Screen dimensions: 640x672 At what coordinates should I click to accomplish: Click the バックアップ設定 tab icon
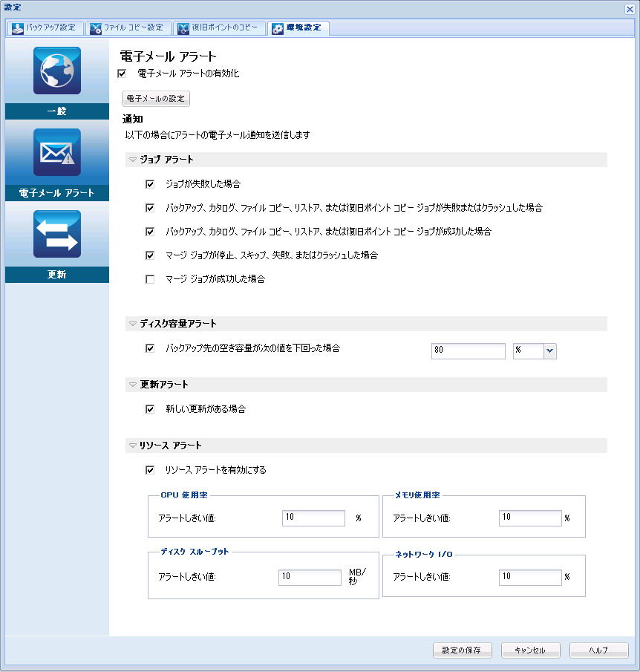(x=18, y=28)
